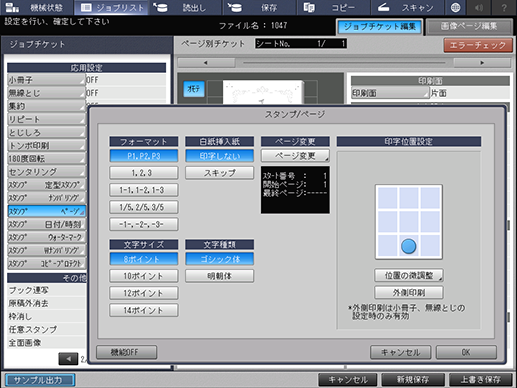Viewport: 517px width, 388px height.
Task: Open スタンプ コピープロテクト setting
Action: (x=46, y=264)
